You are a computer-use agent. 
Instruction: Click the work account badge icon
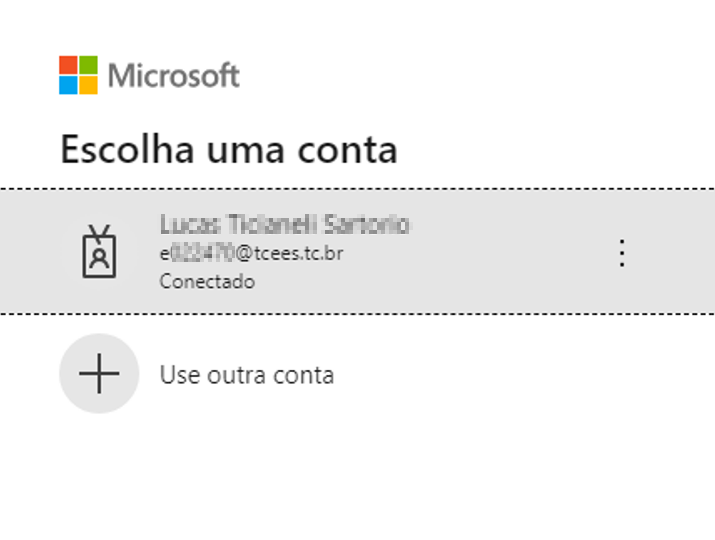tap(99, 251)
